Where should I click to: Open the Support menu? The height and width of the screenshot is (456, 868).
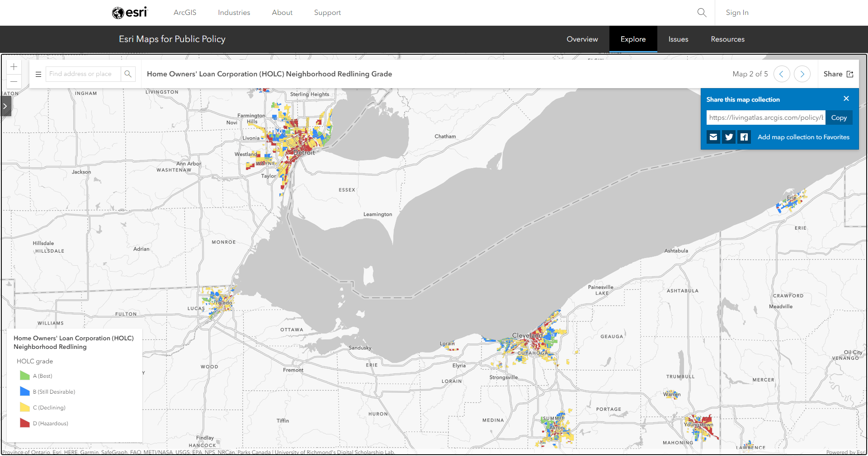(x=327, y=13)
